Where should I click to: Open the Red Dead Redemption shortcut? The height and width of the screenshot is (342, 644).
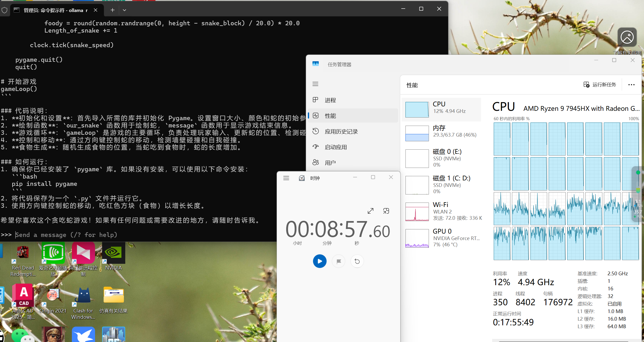pos(22,252)
